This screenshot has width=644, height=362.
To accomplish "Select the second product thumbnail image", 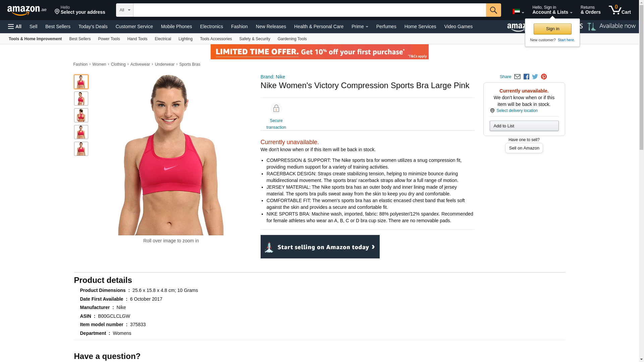I will (x=81, y=99).
